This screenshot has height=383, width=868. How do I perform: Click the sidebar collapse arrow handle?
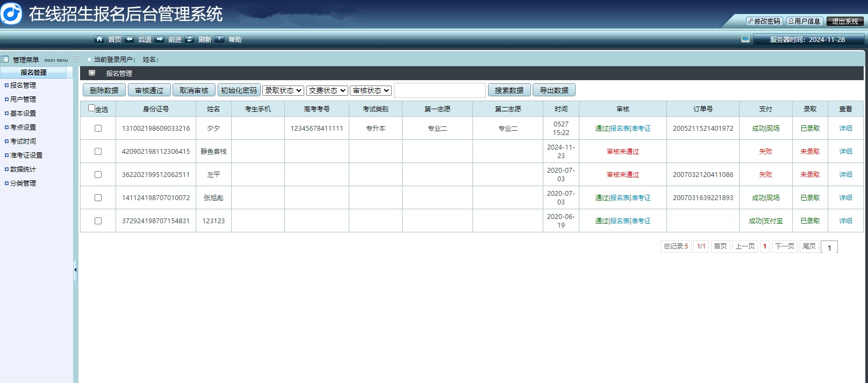coord(75,270)
